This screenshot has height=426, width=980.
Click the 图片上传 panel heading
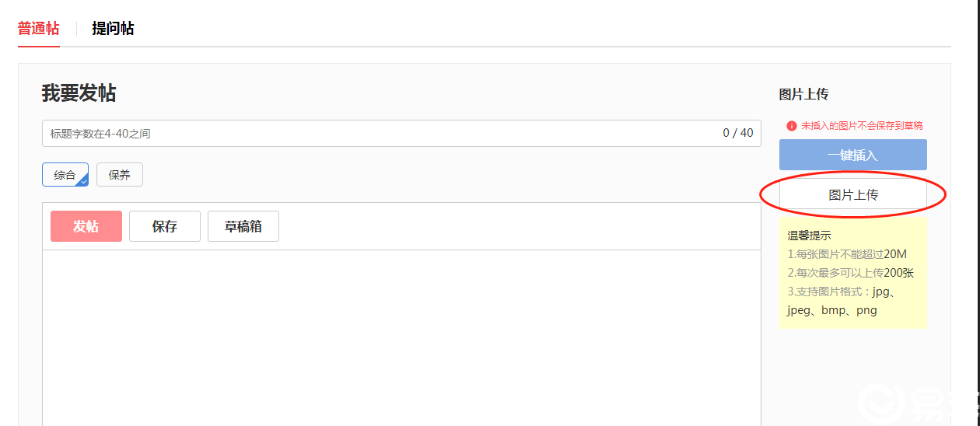pos(803,94)
